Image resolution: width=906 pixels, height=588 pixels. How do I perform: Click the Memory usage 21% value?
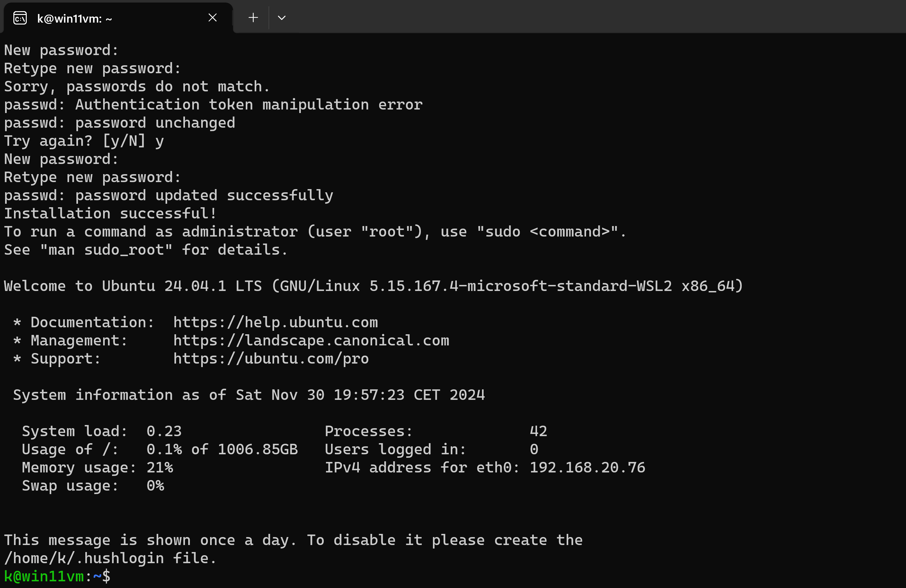tap(160, 467)
